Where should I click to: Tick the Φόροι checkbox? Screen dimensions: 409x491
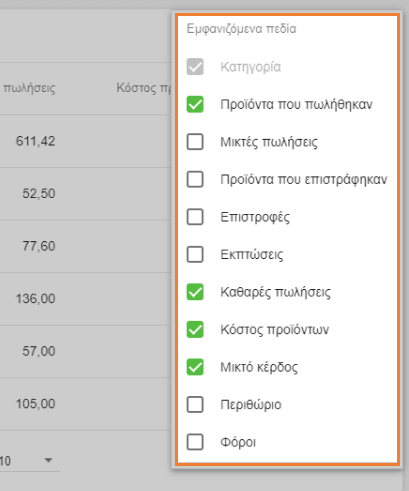[195, 442]
